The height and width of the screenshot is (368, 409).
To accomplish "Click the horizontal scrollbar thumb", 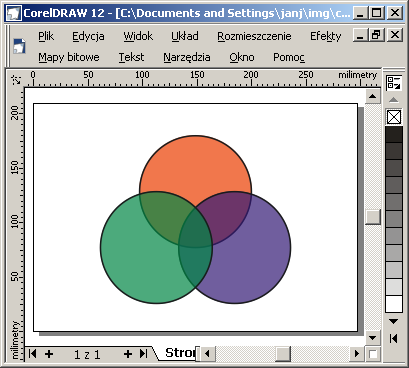I will tap(283, 353).
